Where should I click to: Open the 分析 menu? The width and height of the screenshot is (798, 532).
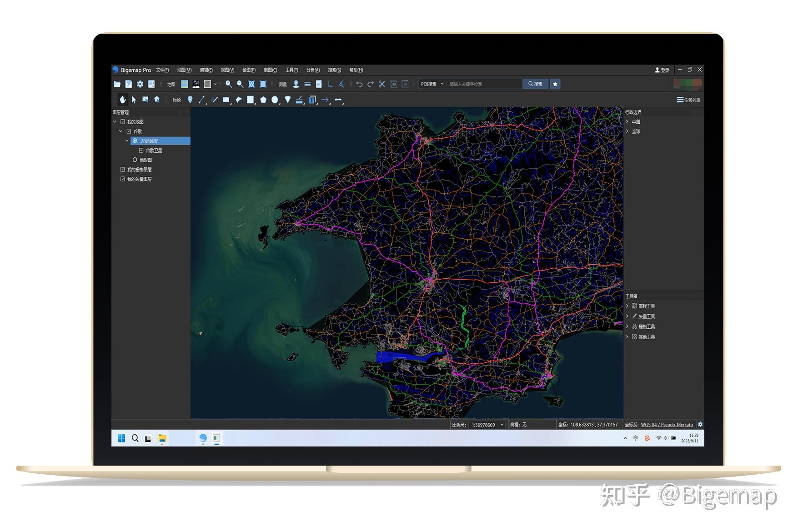point(313,70)
